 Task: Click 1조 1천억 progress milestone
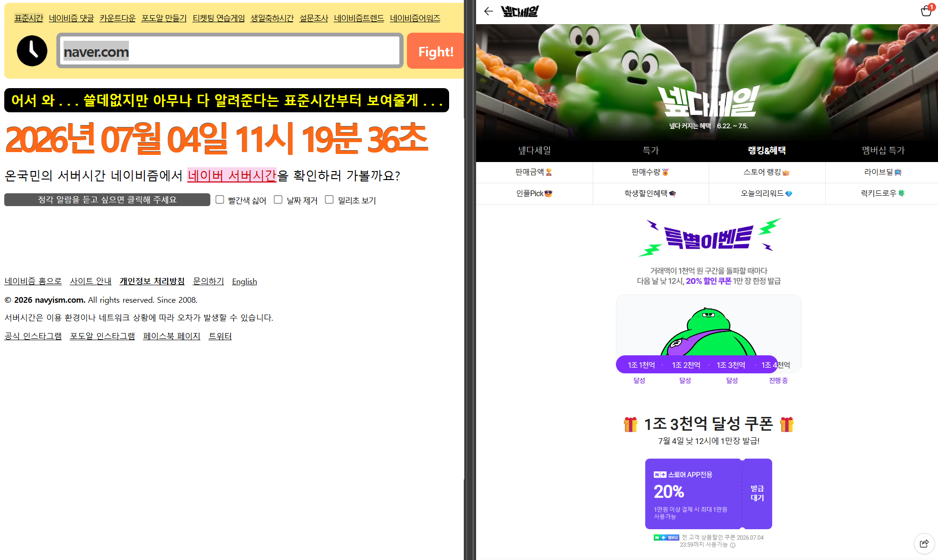641,365
